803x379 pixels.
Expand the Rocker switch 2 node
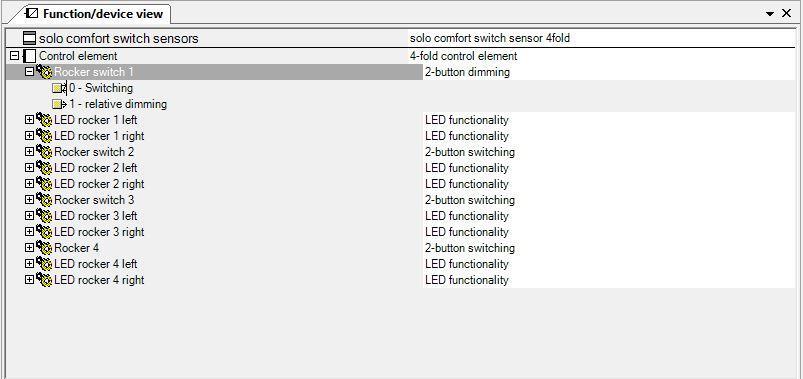tap(29, 152)
